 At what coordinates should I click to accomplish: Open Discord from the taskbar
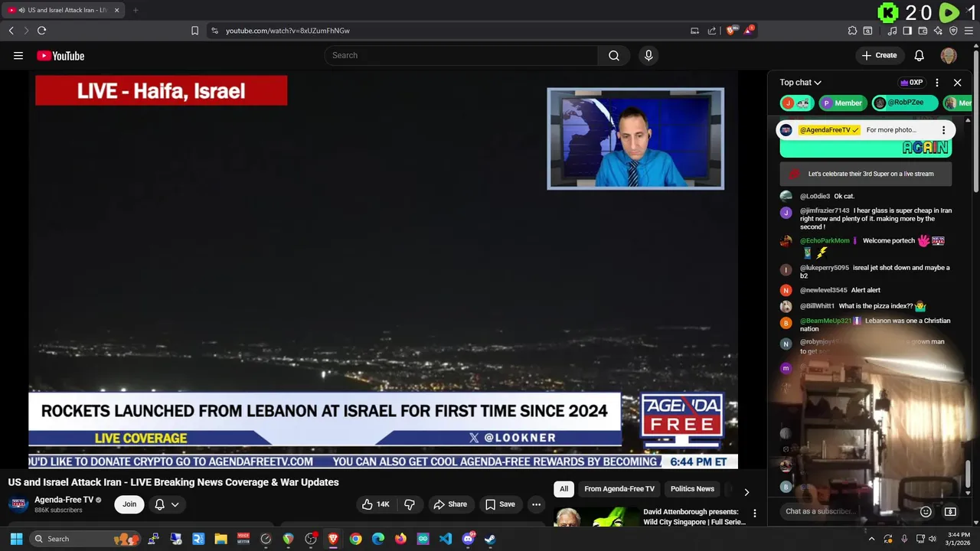[468, 539]
